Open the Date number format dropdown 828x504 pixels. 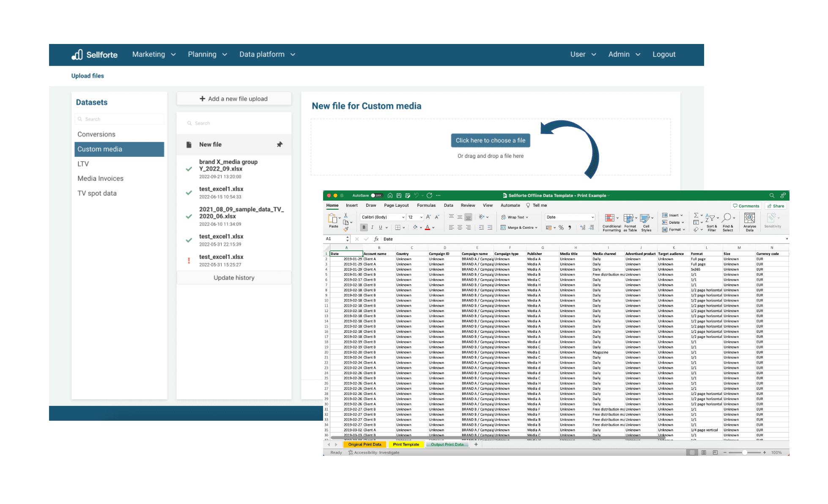tap(570, 217)
